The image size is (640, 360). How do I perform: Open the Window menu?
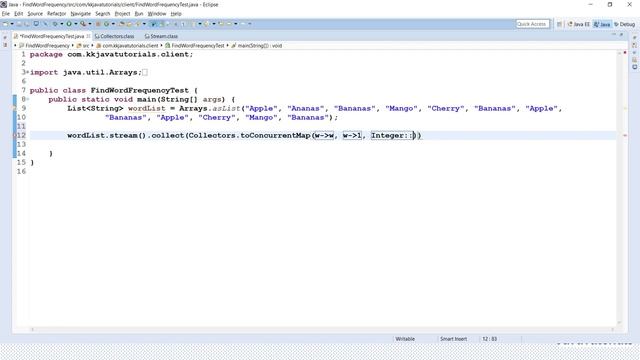[x=157, y=13]
